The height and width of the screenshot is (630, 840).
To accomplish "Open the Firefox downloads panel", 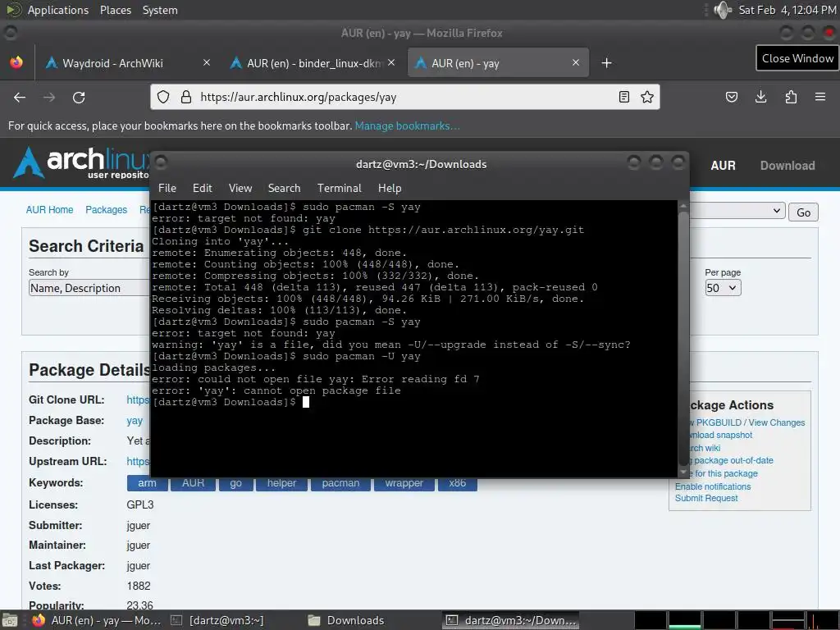I will (x=760, y=97).
